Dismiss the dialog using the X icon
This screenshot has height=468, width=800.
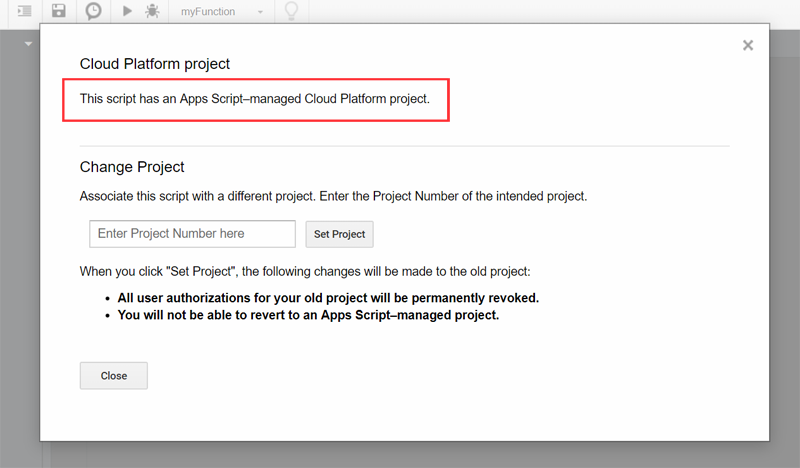click(x=747, y=45)
